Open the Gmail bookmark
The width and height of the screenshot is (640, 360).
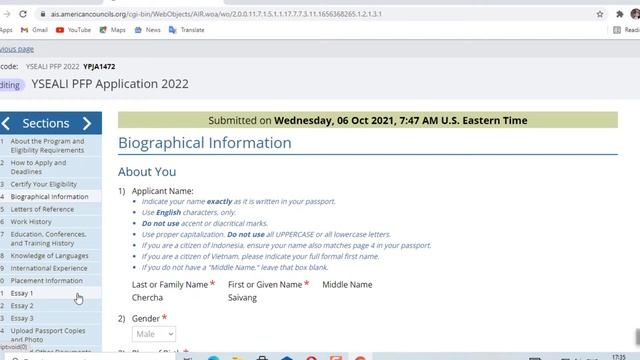34,30
